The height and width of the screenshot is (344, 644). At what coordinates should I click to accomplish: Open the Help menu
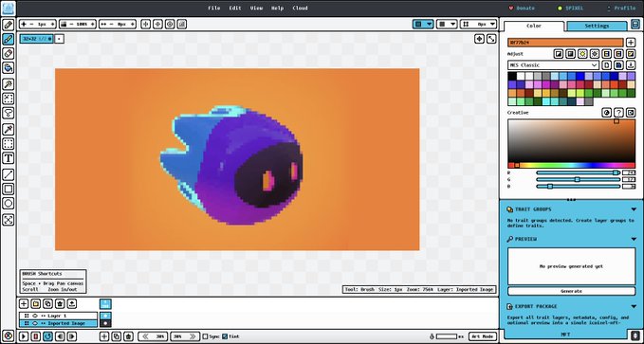click(278, 8)
